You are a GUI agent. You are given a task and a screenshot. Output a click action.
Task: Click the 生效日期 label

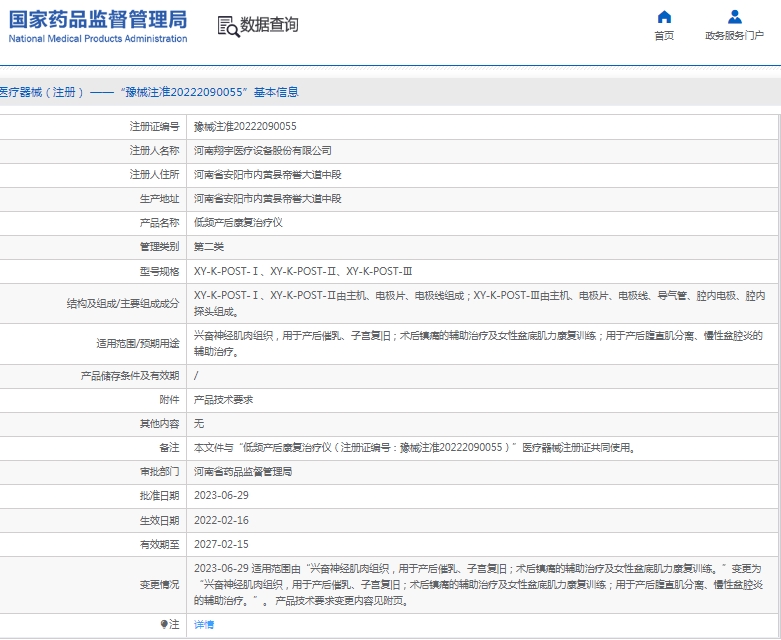click(159, 520)
